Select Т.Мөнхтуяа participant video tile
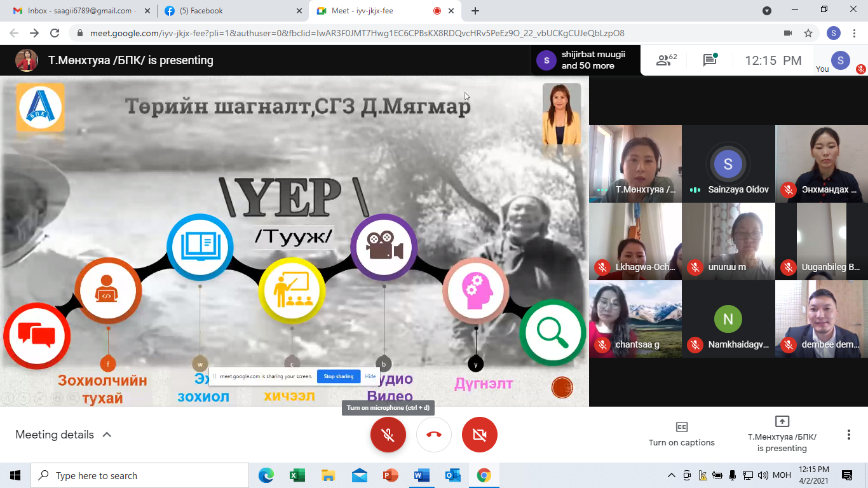Screen dimensions: 868x488 [635, 164]
